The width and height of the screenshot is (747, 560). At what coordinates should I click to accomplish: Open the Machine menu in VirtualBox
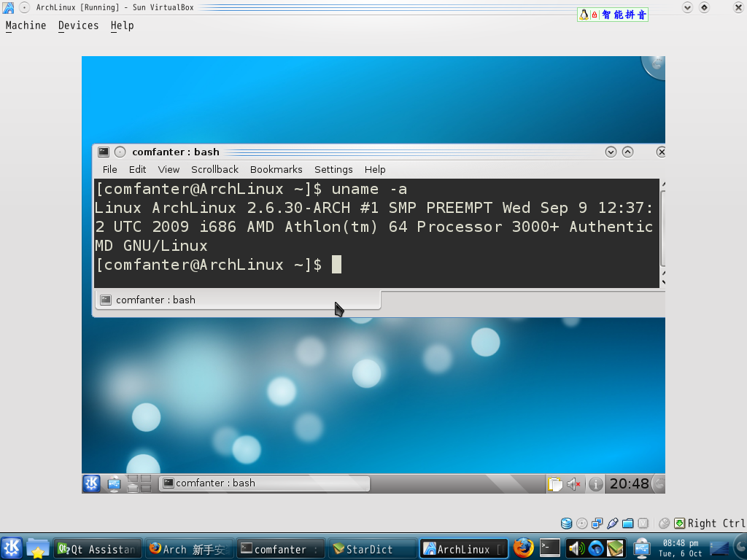(x=26, y=26)
